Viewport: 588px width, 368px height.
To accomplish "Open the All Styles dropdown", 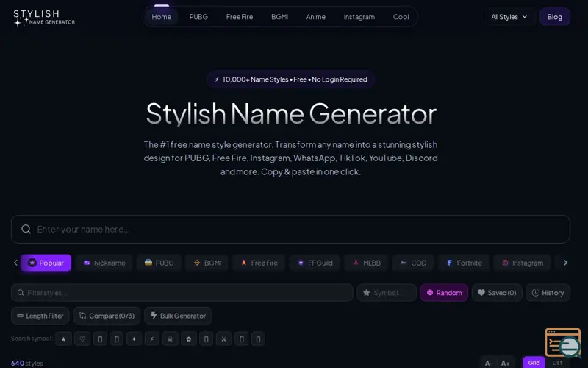I will pos(509,17).
